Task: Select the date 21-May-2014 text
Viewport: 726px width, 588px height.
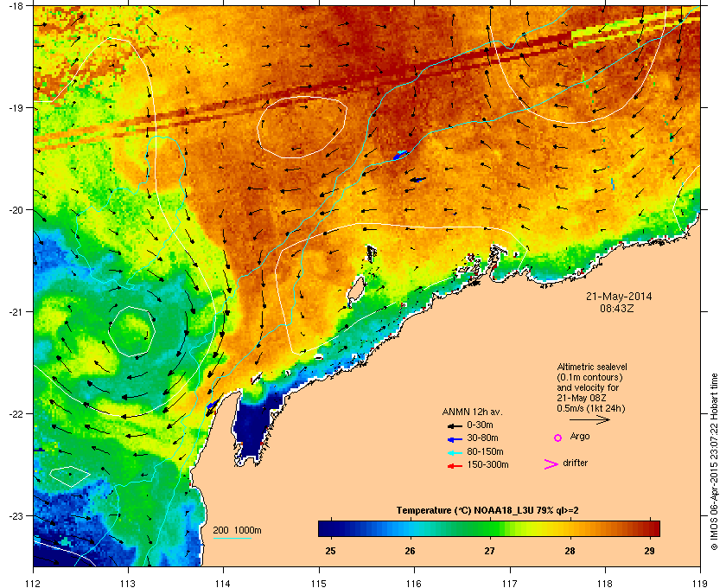Action: (619, 296)
